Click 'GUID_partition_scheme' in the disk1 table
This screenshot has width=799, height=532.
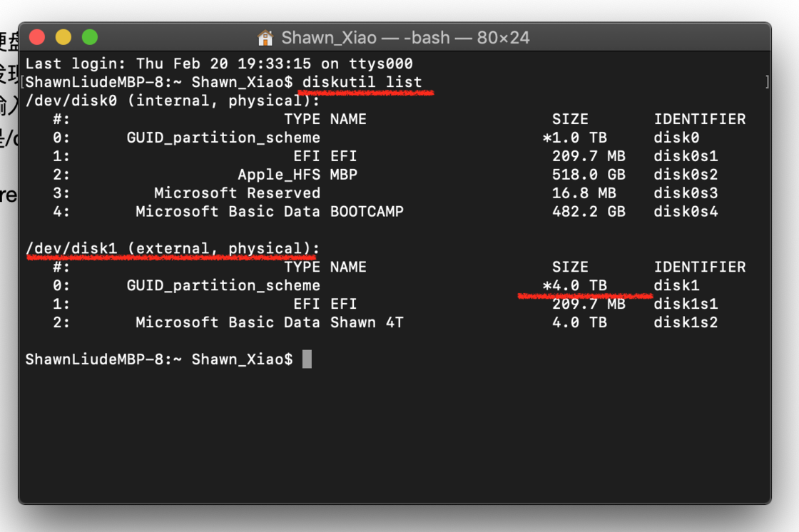coord(224,285)
